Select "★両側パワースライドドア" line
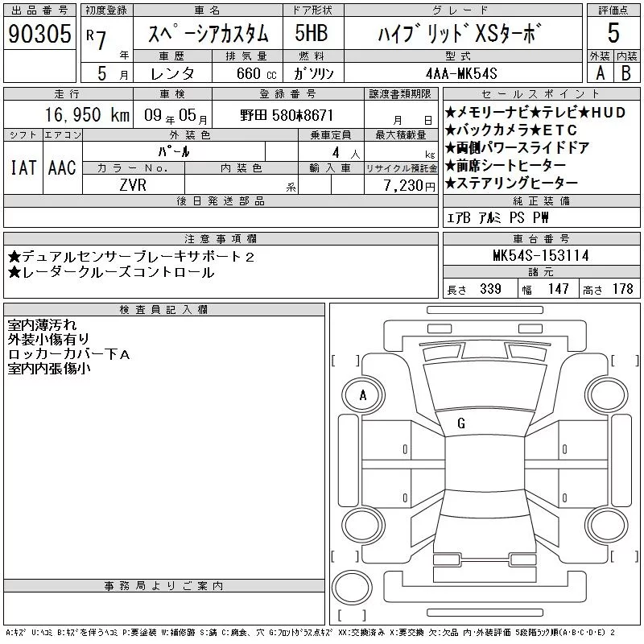This screenshot has width=644, height=644. 517,148
